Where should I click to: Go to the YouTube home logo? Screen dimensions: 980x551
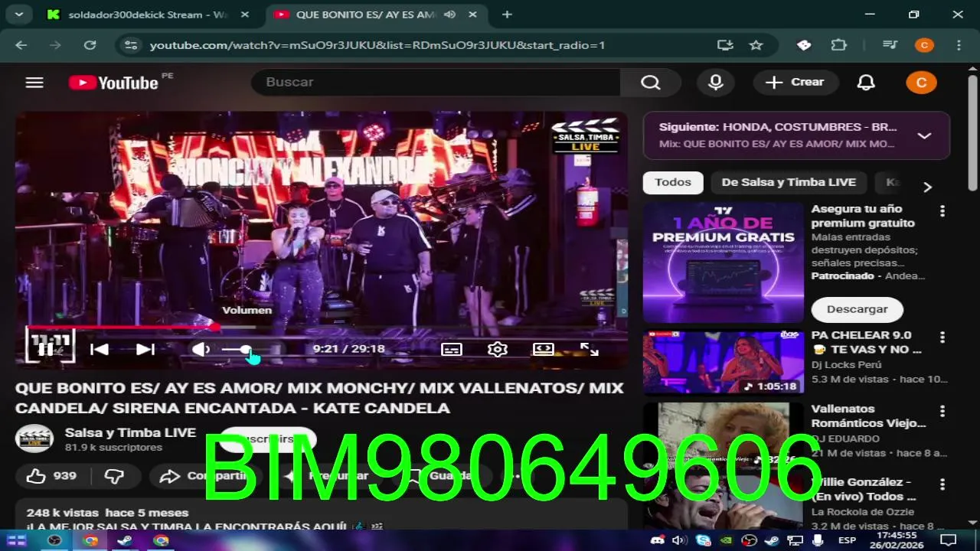(113, 83)
